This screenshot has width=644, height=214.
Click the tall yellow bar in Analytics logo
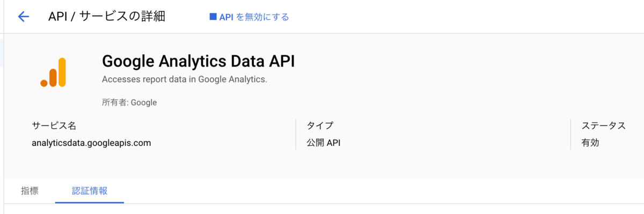click(x=62, y=72)
